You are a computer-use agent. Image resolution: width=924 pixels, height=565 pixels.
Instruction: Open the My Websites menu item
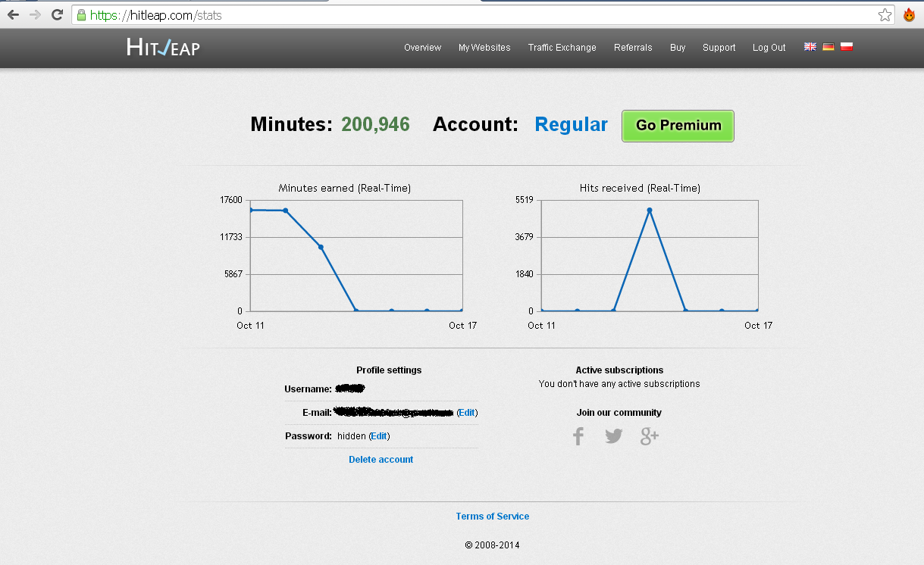[484, 48]
